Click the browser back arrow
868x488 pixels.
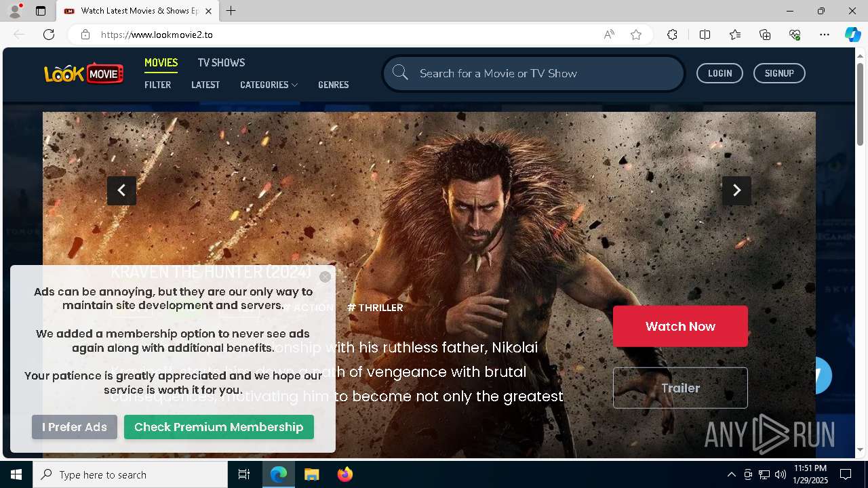(x=19, y=35)
